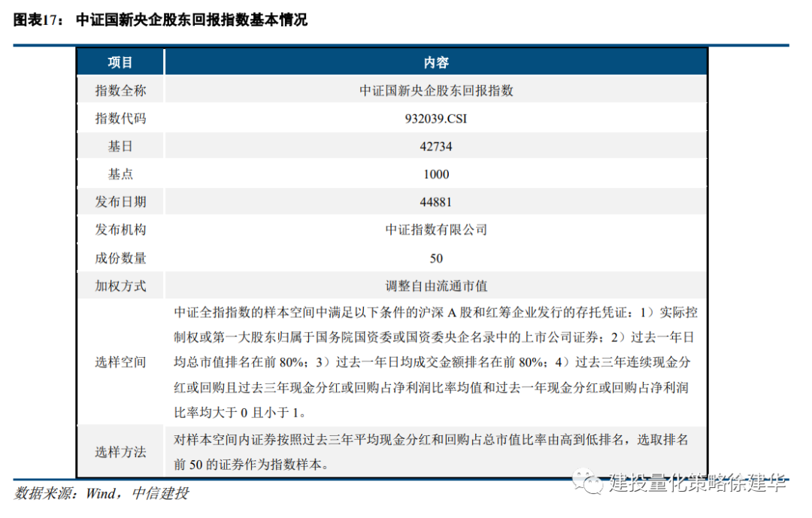Click the 成份数量 row label
This screenshot has width=812, height=518.
click(x=120, y=258)
